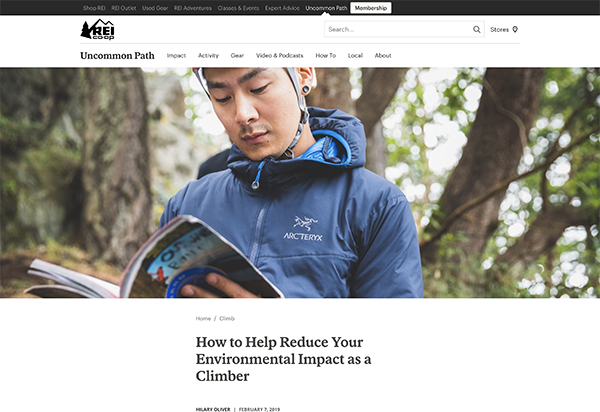
Task: Open the Membership button
Action: [x=370, y=8]
